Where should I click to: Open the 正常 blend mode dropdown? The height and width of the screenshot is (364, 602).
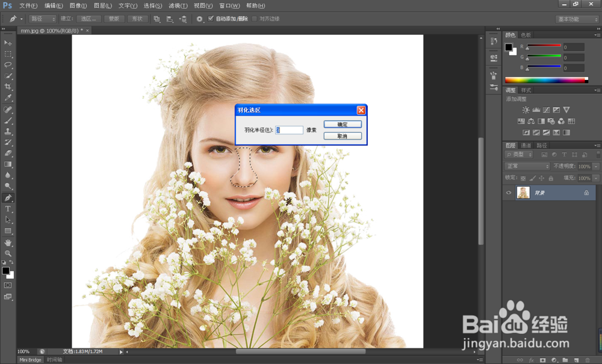(x=527, y=166)
